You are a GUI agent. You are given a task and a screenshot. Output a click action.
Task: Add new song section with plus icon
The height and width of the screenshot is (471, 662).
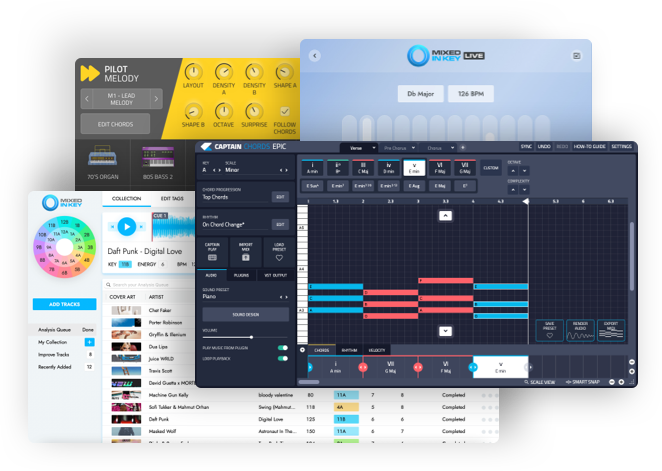(463, 148)
